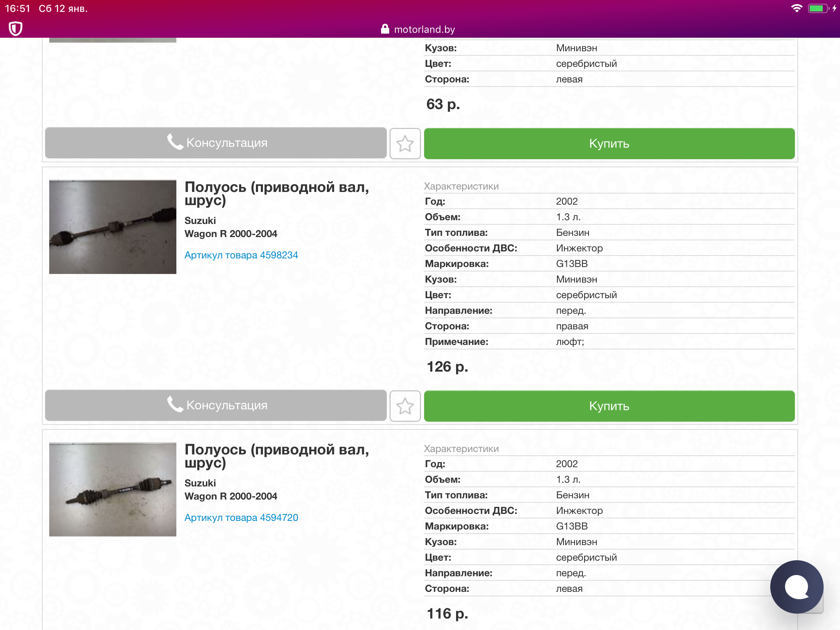Open the chat bubble widget
The image size is (840, 630).
pos(797,587)
